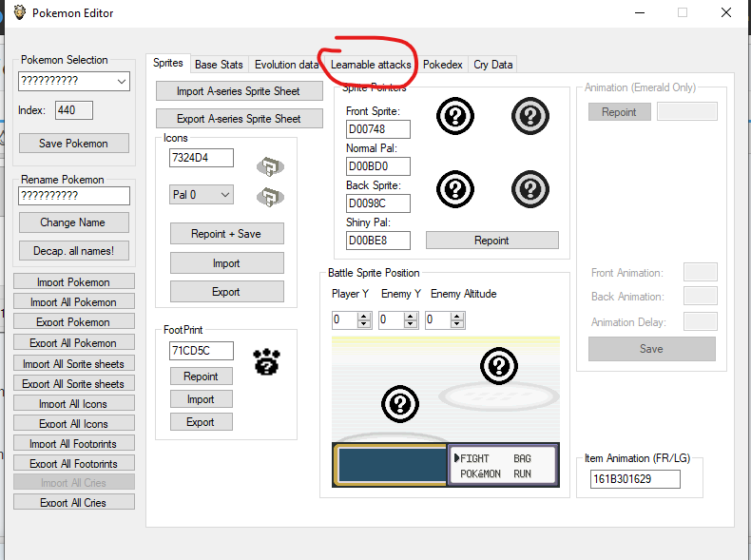Viewport: 751px width, 560px height.
Task: Click the back sprite question-mark image
Action: tap(454, 187)
